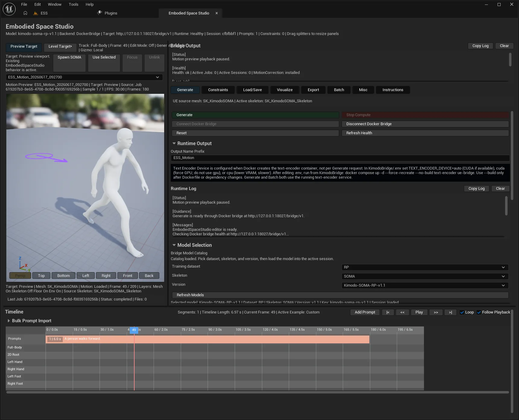
Task: Select the Persp view button
Action: (x=20, y=275)
